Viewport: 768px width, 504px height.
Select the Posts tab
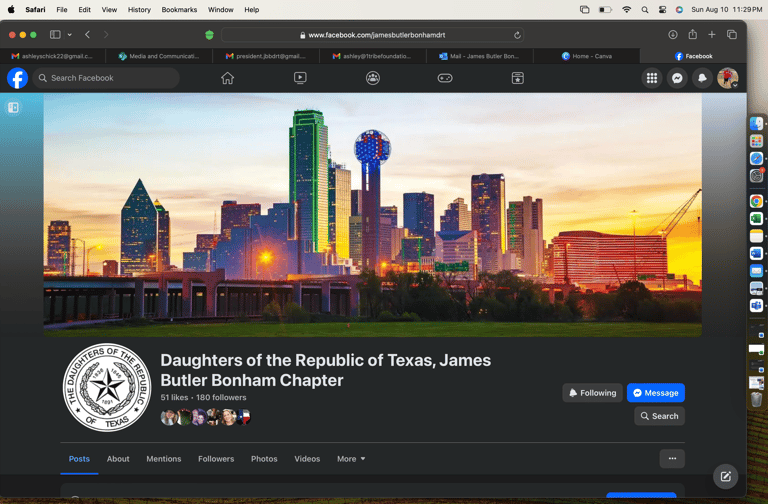coord(79,459)
